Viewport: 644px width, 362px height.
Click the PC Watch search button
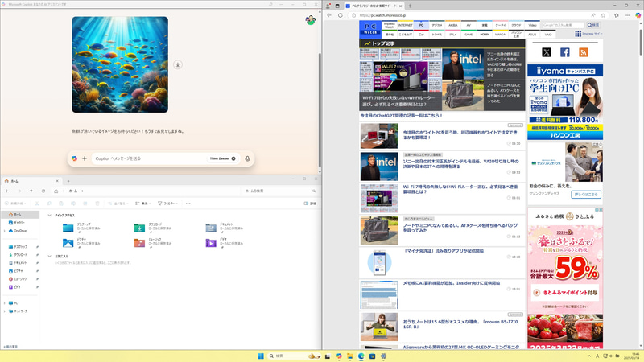click(x=593, y=25)
